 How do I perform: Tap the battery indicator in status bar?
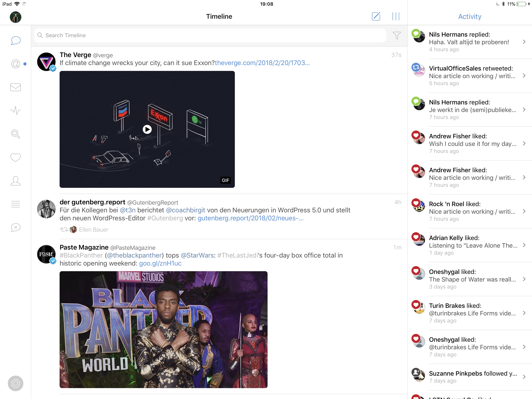[x=521, y=4]
